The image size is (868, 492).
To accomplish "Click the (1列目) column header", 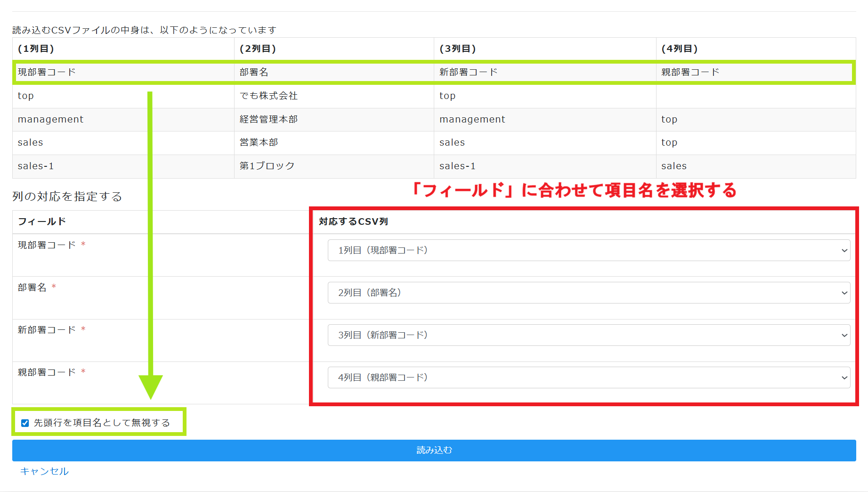I will (x=36, y=49).
